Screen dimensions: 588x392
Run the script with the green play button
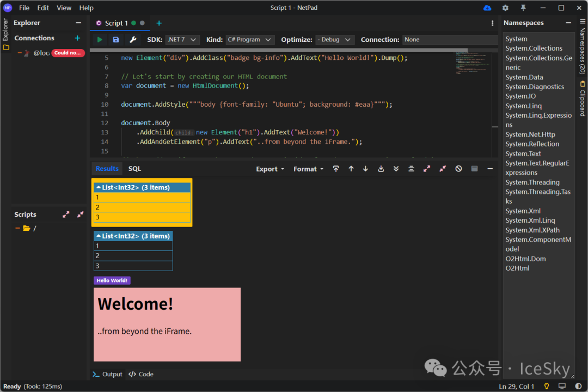point(100,40)
